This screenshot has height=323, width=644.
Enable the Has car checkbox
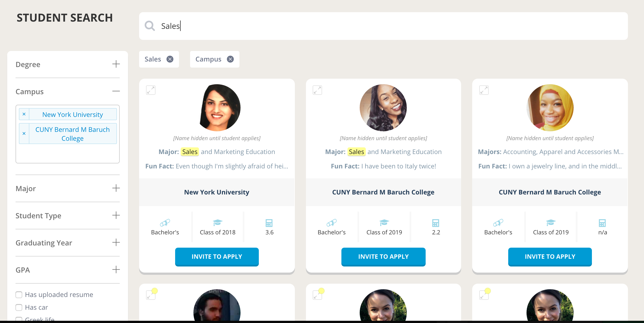(x=19, y=307)
